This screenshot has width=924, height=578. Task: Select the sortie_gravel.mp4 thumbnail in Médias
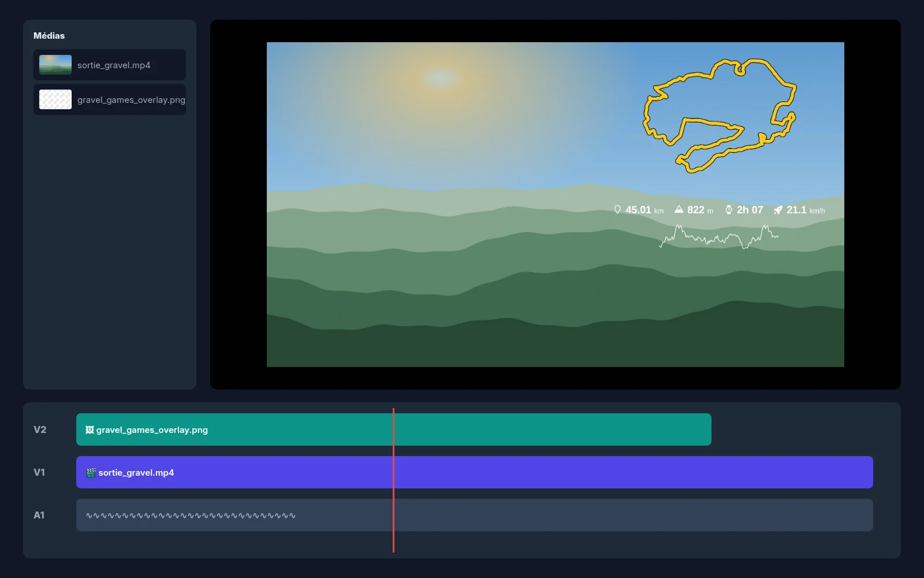point(55,65)
